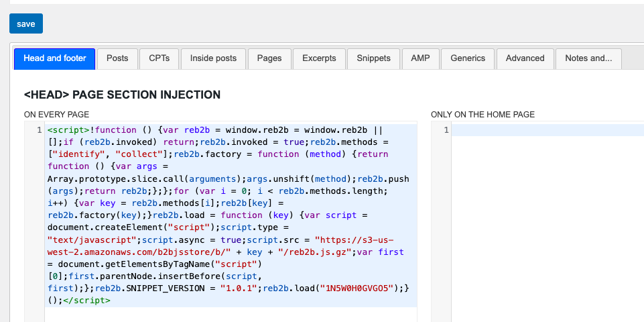644x322 pixels.
Task: Switch to the Notes and... tab
Action: [x=588, y=58]
